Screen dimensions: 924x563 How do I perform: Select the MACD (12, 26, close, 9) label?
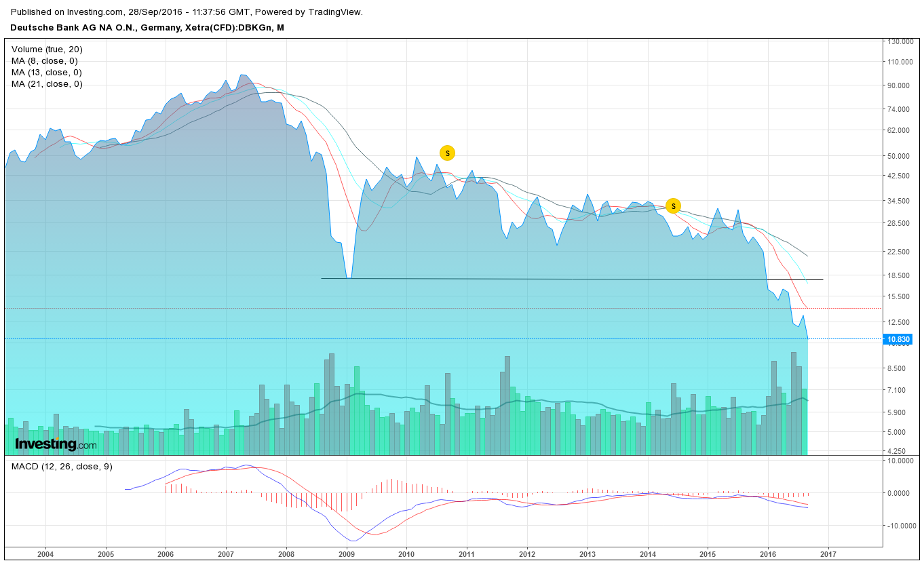[62, 466]
